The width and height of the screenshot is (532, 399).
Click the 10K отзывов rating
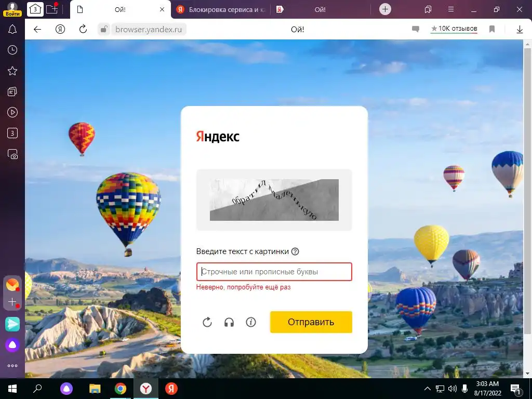pos(454,29)
